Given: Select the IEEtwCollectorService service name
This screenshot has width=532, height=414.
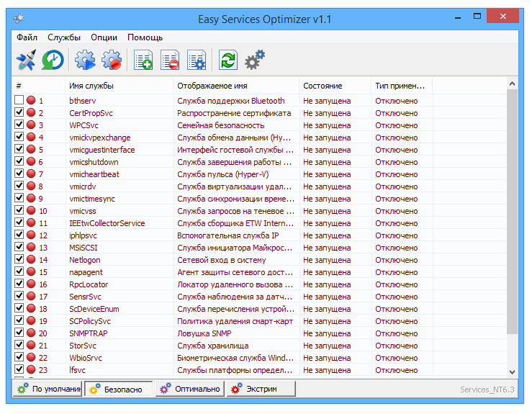Looking at the screenshot, I should point(107,223).
